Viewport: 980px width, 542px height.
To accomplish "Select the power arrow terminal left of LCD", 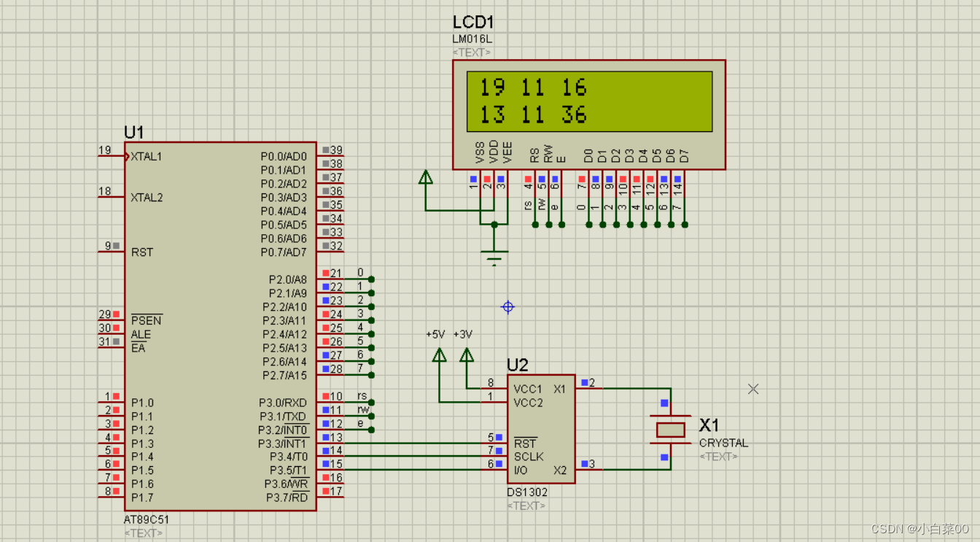I will pyautogui.click(x=425, y=177).
